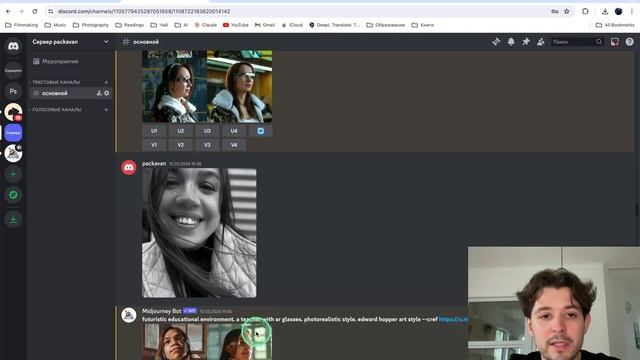Open the Образование bookmarks folder
The image size is (640, 360).
[x=386, y=25]
